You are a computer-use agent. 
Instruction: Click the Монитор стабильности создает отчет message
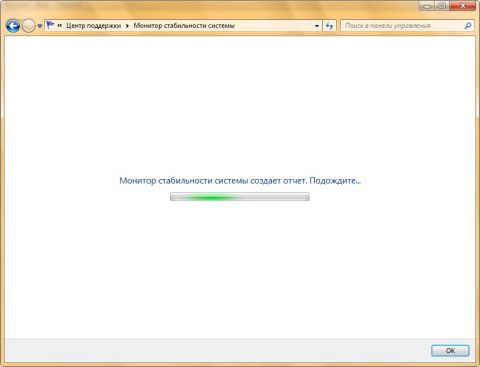pos(240,181)
